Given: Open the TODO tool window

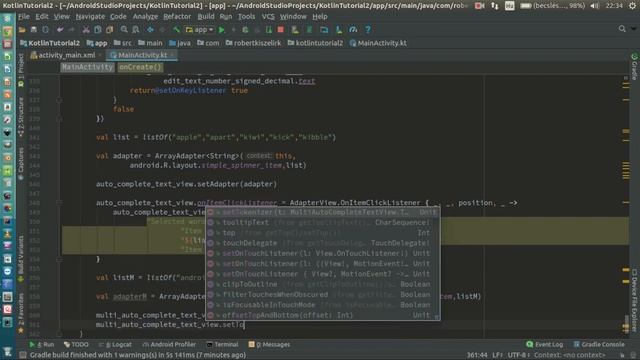Looking at the screenshot, I should (76, 344).
